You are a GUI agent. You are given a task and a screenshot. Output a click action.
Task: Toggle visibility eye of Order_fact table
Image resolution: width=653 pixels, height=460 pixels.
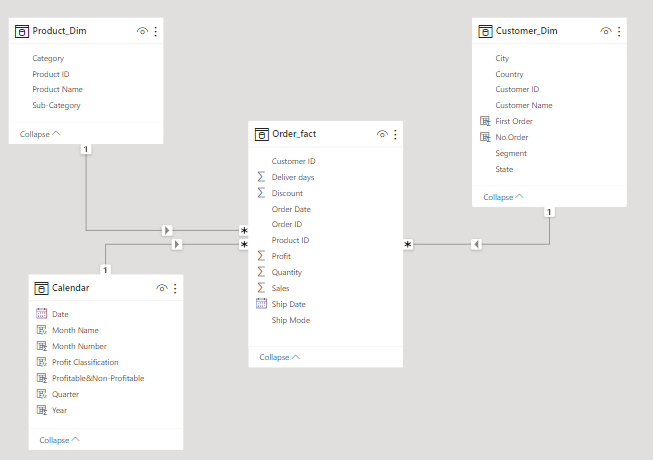[382, 134]
